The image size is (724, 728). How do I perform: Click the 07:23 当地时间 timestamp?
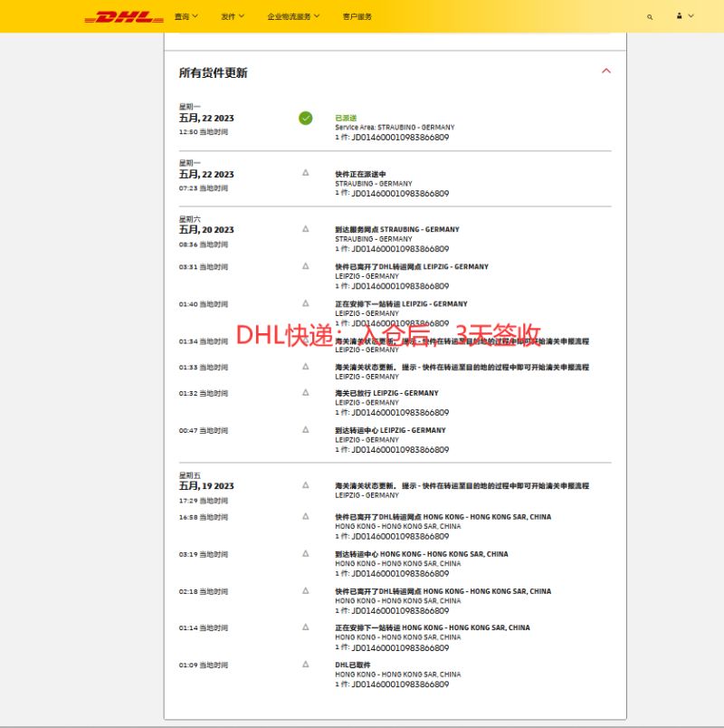click(x=204, y=188)
